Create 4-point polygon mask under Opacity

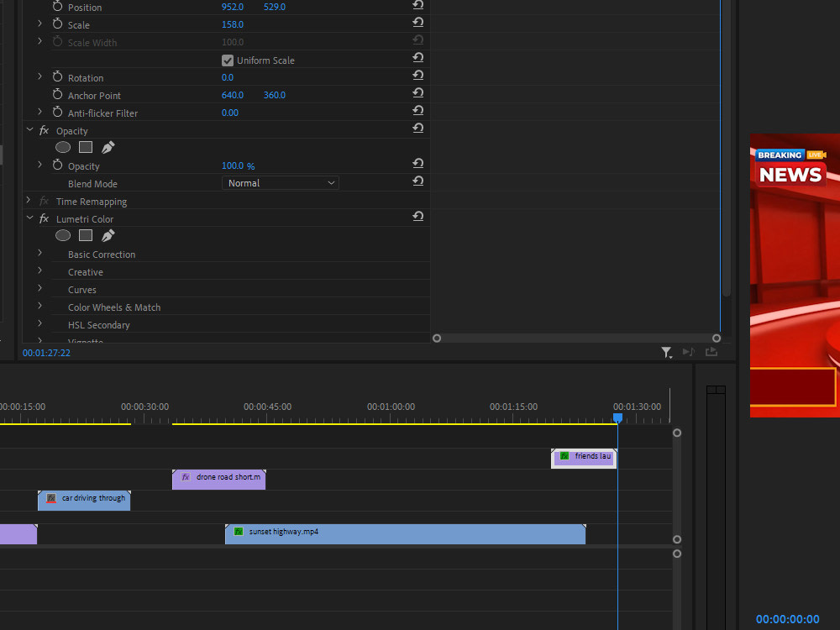click(86, 147)
